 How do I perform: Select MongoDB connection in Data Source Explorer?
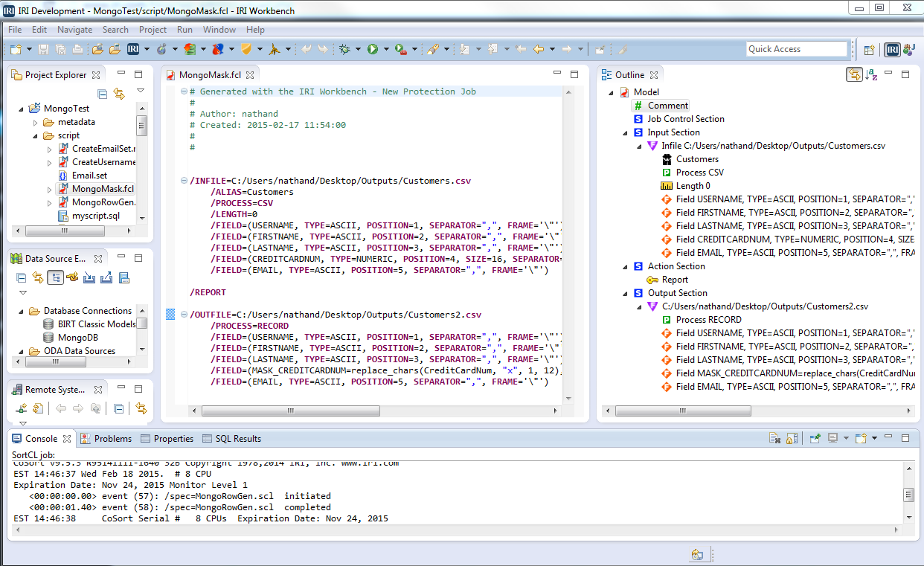(71, 338)
